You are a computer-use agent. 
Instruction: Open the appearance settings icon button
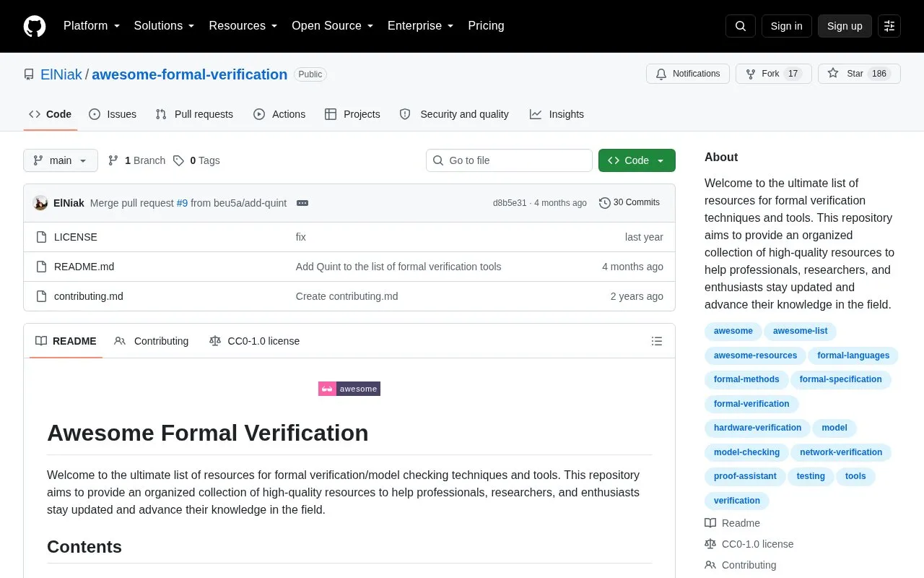pyautogui.click(x=889, y=26)
